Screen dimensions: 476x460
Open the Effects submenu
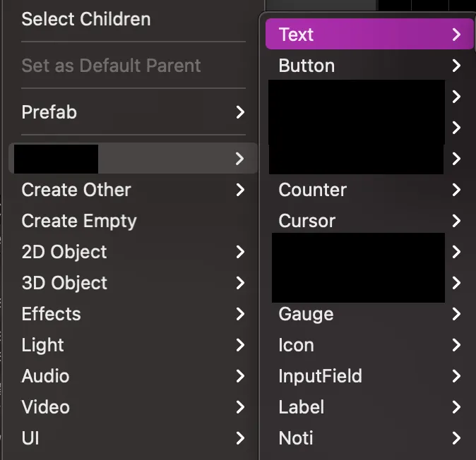(x=52, y=314)
